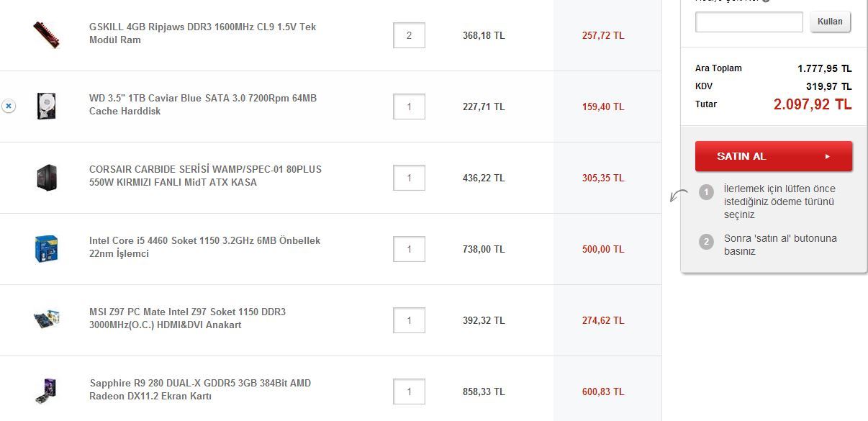Click the GSKILL 4GB Ripjaws product link
The height and width of the screenshot is (421, 868).
202,33
